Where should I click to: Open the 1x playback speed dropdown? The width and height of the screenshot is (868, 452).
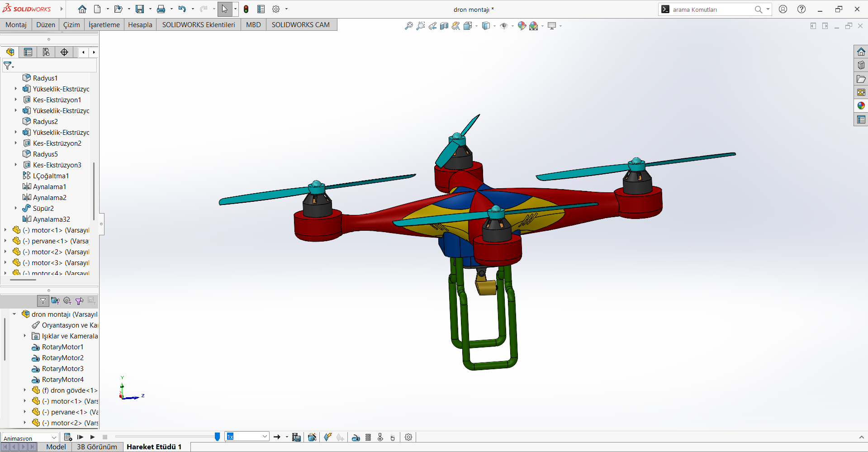pos(265,437)
